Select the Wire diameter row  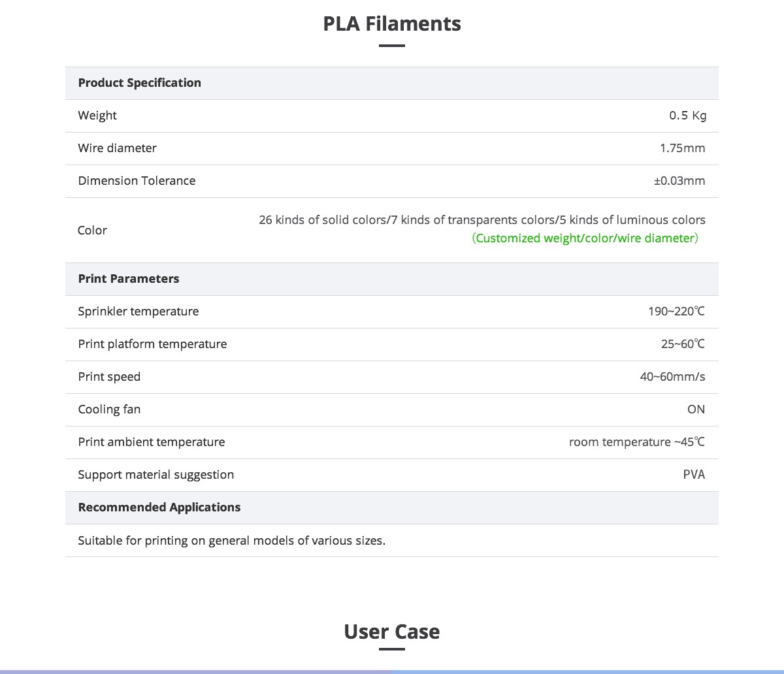click(392, 148)
